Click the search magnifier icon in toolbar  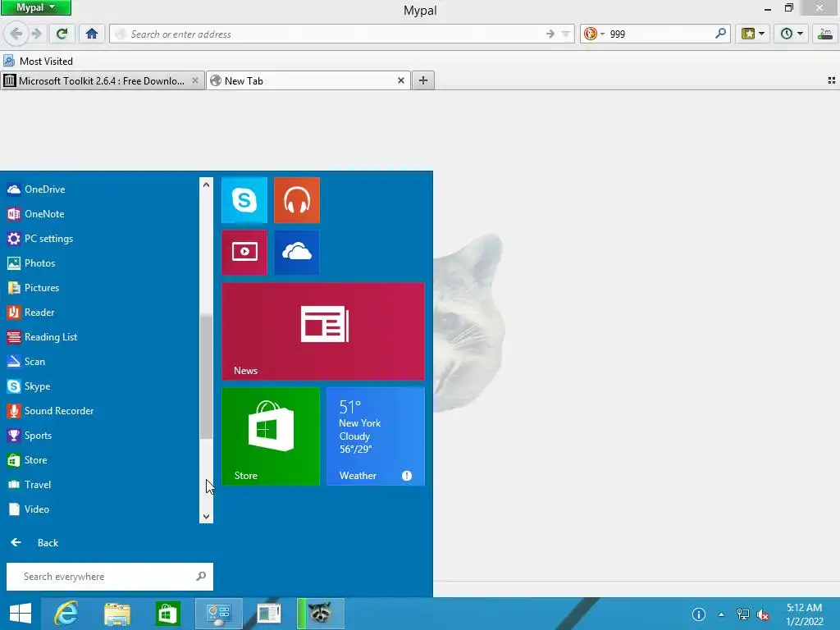[720, 34]
